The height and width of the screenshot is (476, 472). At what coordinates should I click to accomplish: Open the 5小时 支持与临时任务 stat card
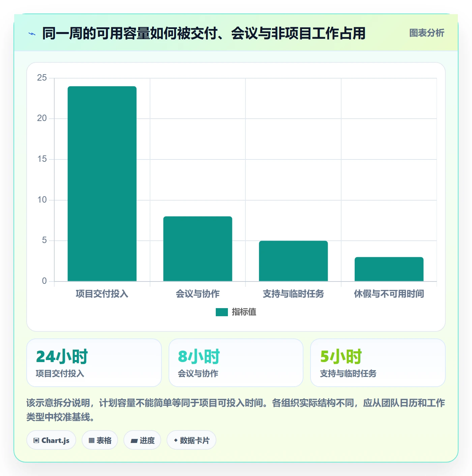point(378,363)
